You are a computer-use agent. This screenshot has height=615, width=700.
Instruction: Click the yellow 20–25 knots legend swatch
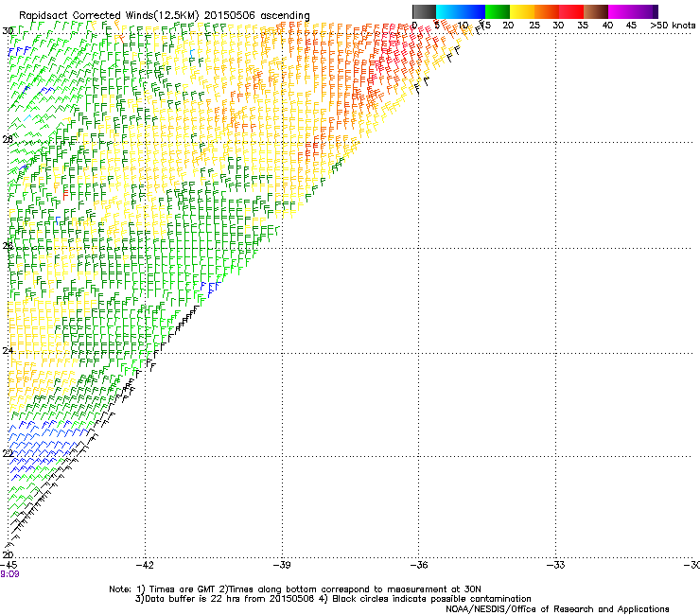[522, 11]
